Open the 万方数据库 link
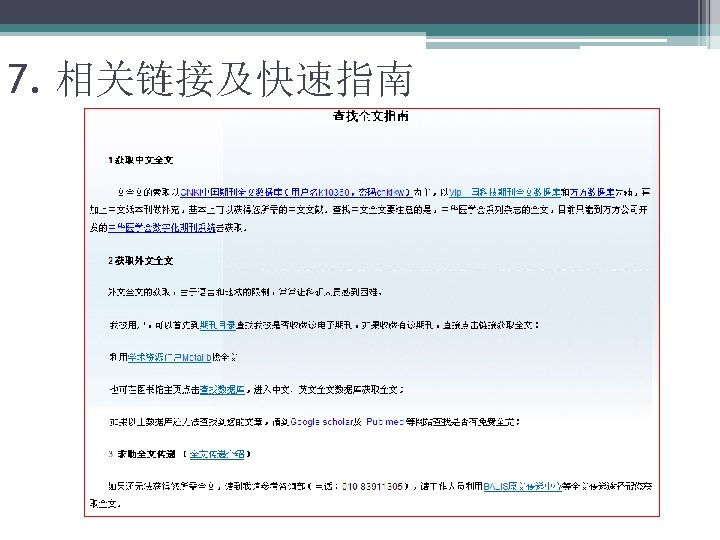The image size is (720, 540). (592, 192)
